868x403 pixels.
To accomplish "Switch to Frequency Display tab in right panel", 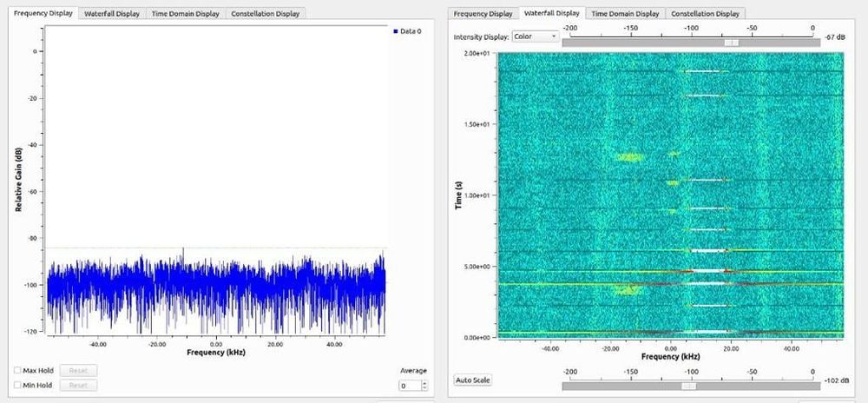I will point(483,14).
